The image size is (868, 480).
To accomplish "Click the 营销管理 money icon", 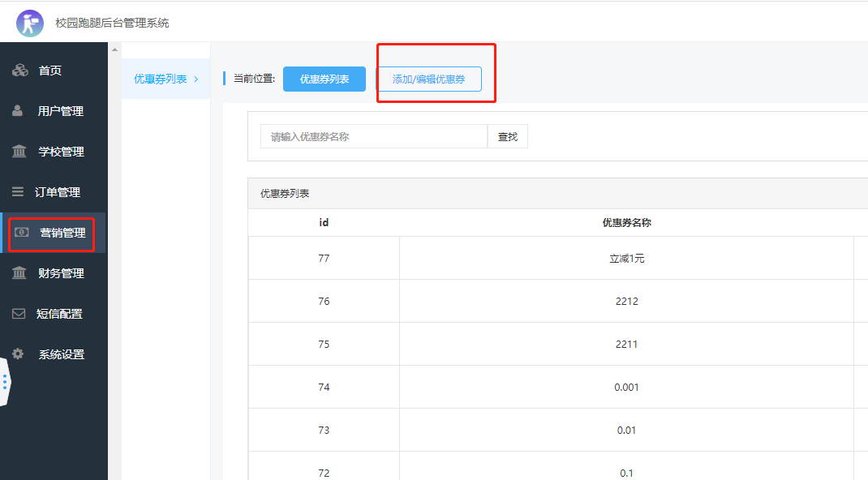I will pos(22,232).
